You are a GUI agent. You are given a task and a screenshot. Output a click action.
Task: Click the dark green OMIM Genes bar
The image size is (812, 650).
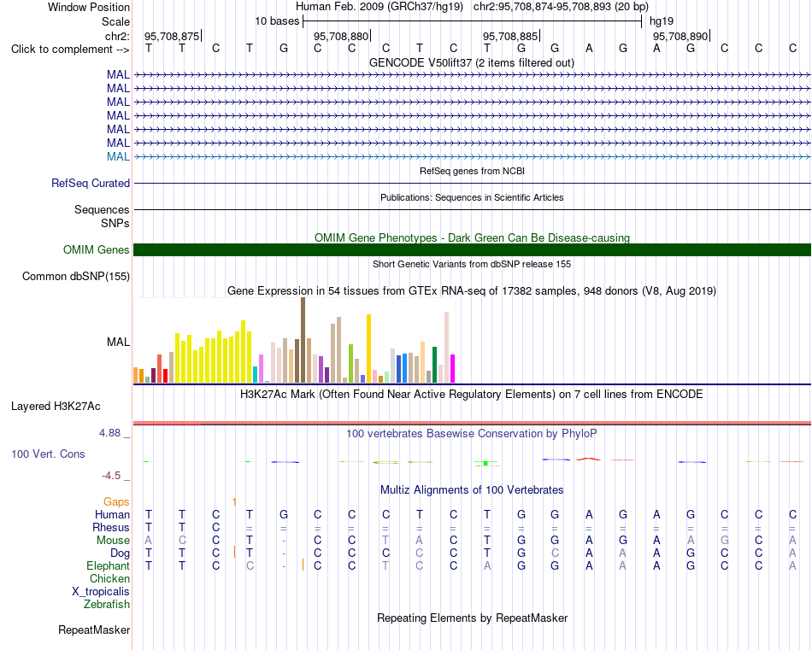[x=472, y=250]
